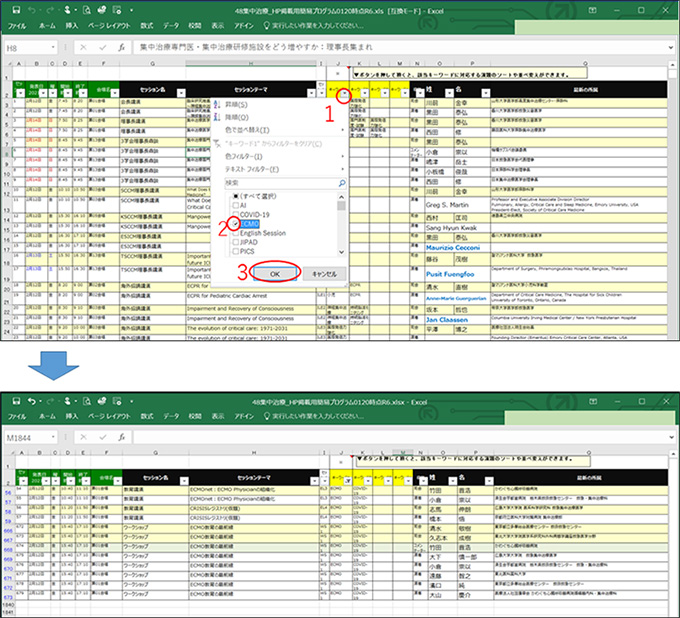Click the clear filter funnel icon
Screen dimensions: 680x618
pyautogui.click(x=218, y=142)
